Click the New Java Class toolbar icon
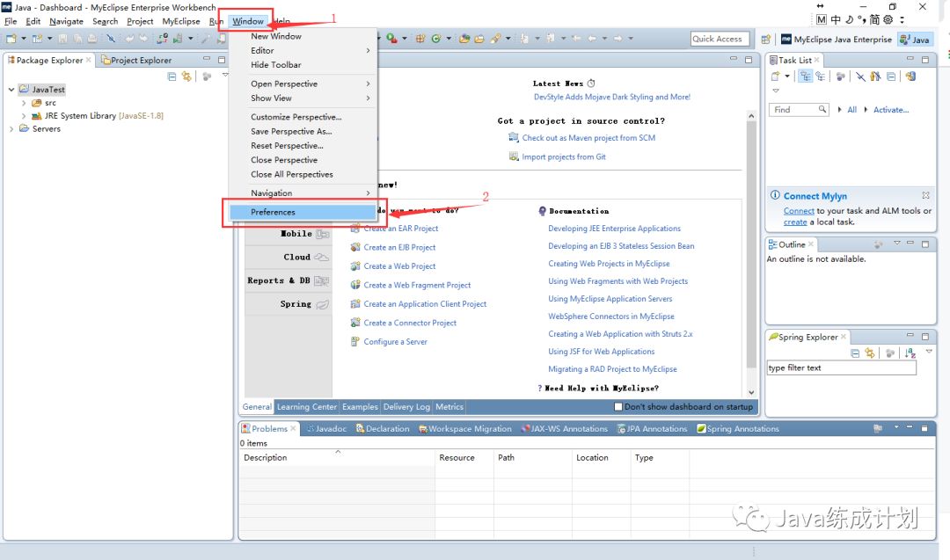Screen dimensions: 950x560 pyautogui.click(x=435, y=39)
